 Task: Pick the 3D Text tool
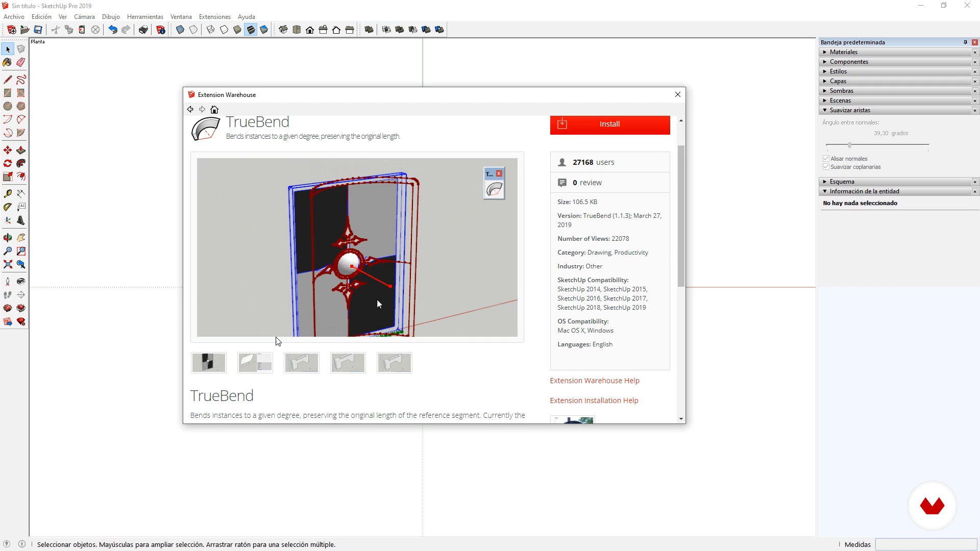(x=21, y=220)
